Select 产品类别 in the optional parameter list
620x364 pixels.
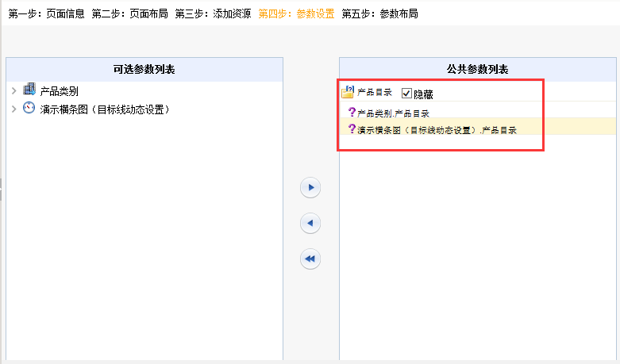click(x=60, y=91)
